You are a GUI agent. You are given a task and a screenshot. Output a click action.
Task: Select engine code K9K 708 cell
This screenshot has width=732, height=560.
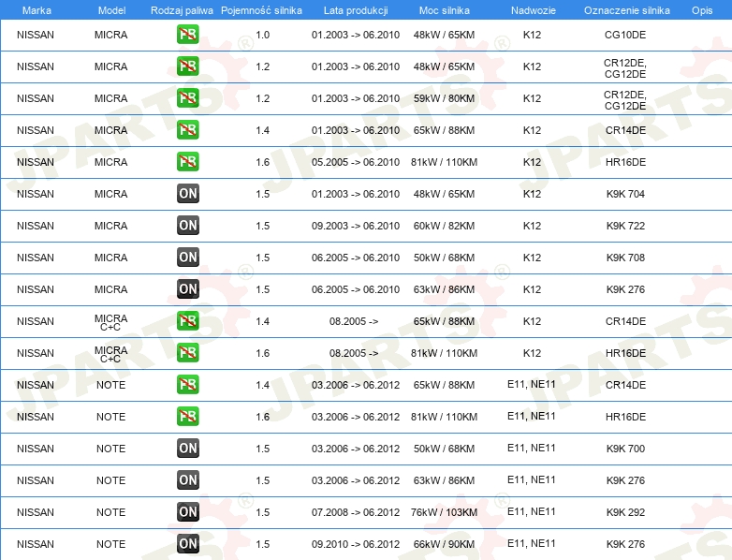[x=625, y=258]
